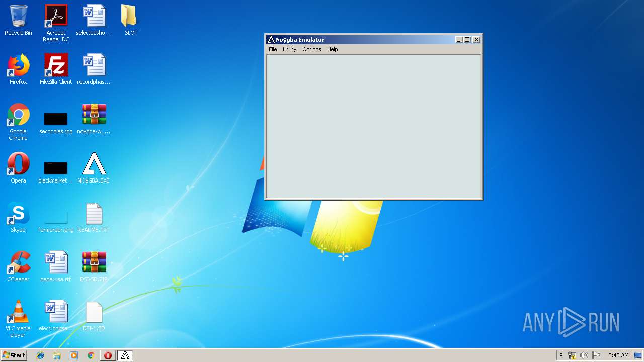Viewport: 644px width, 362px height.
Task: Click the Opera taskbar icon
Action: 108,355
